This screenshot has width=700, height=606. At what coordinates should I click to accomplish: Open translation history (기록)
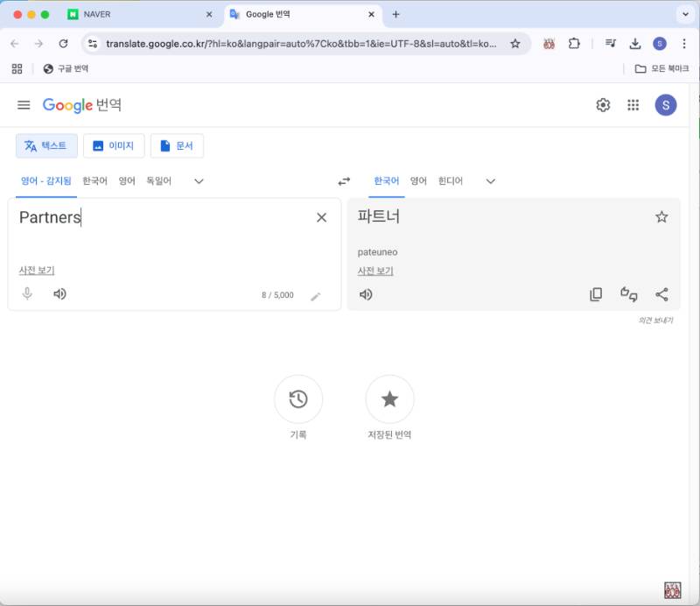click(x=298, y=399)
